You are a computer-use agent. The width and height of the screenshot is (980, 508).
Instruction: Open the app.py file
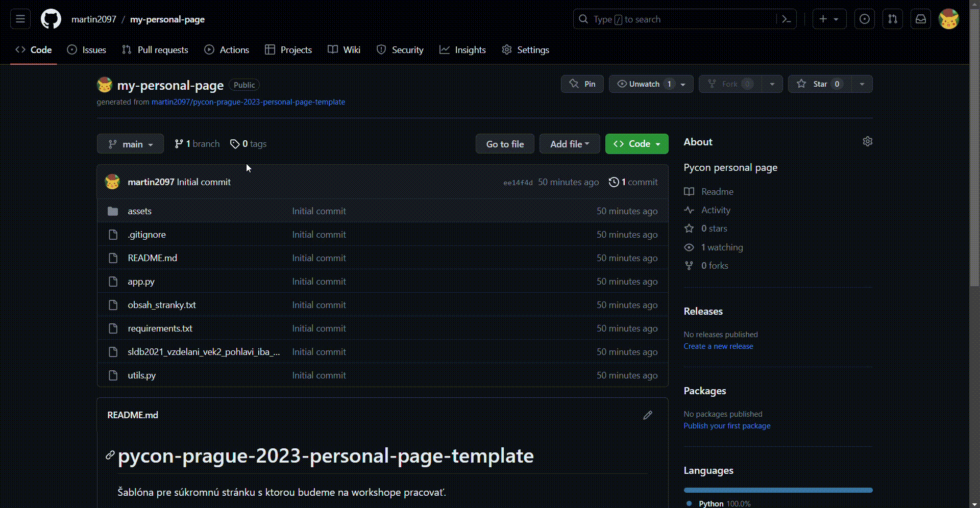[x=141, y=282]
